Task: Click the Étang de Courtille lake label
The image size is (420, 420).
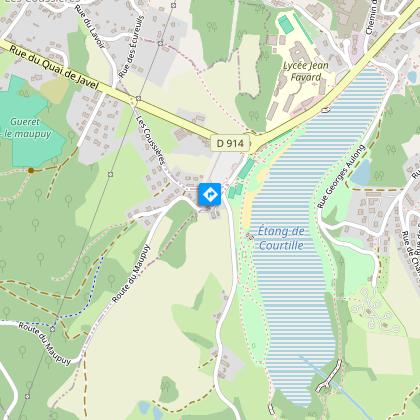Action: pyautogui.click(x=281, y=238)
